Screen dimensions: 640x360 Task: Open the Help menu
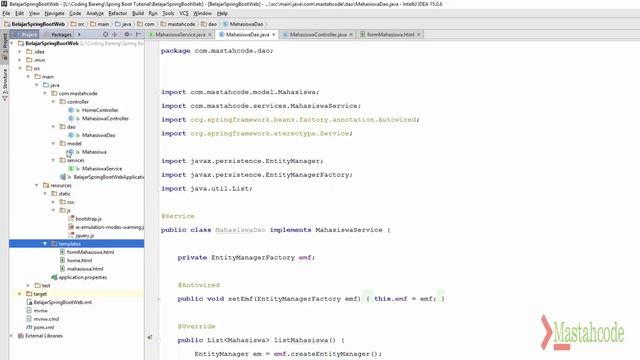pyautogui.click(x=222, y=13)
